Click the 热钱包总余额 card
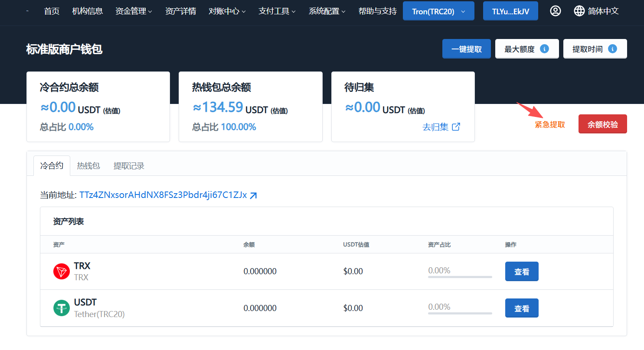The width and height of the screenshot is (644, 350). click(251, 107)
